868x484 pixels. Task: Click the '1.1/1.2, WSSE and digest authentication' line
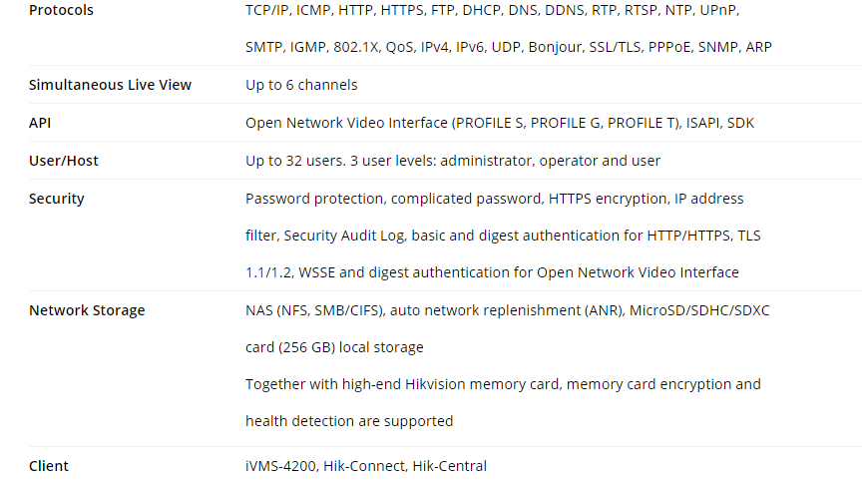pyautogui.click(x=492, y=272)
